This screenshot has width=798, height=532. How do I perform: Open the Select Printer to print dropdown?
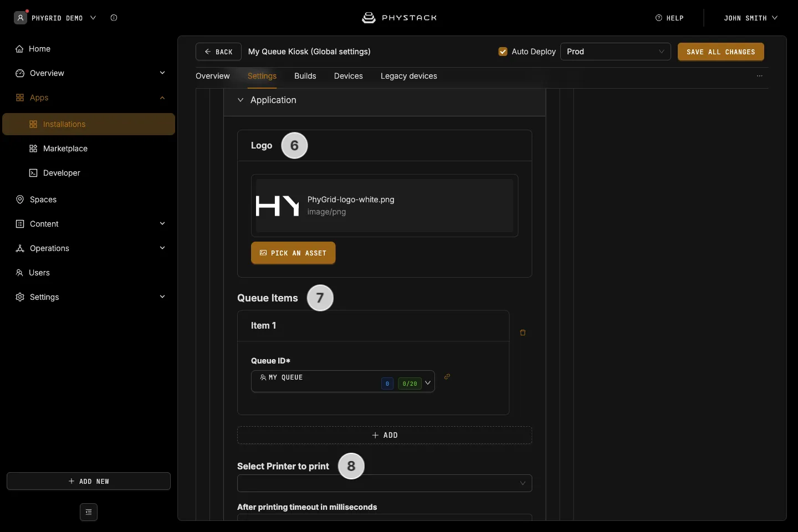[x=385, y=483]
